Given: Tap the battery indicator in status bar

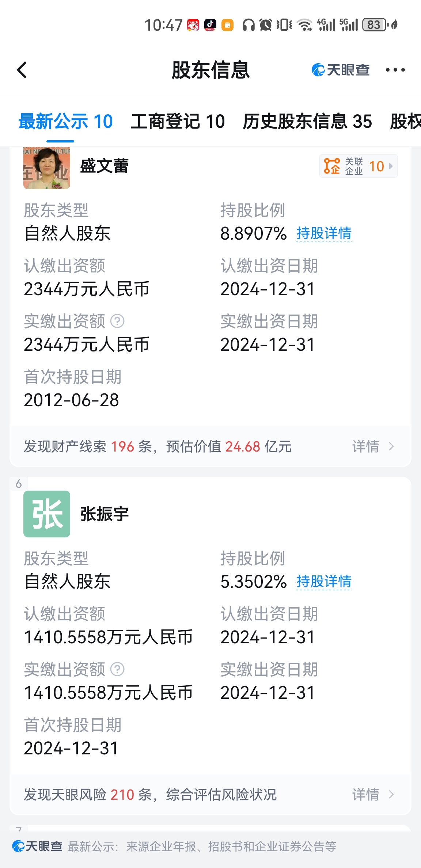Looking at the screenshot, I should [x=375, y=25].
